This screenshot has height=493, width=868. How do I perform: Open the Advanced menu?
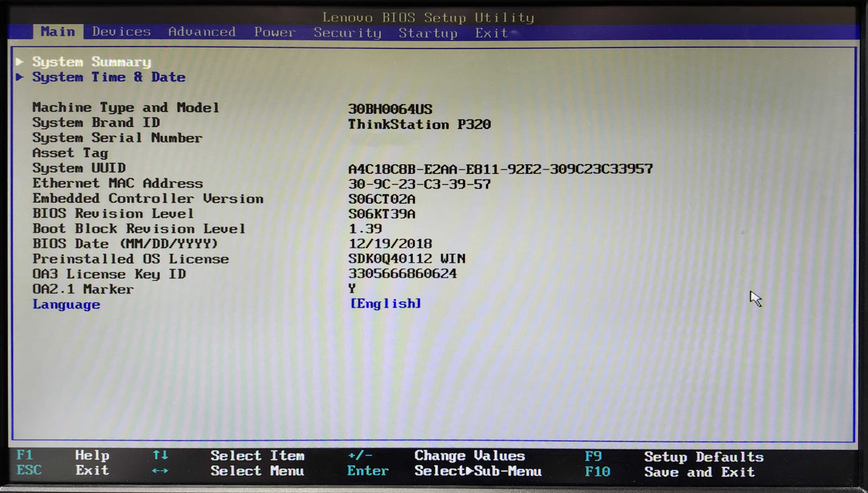(202, 32)
